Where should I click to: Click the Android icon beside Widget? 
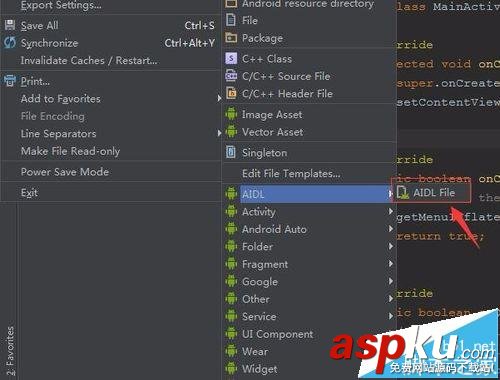point(231,369)
